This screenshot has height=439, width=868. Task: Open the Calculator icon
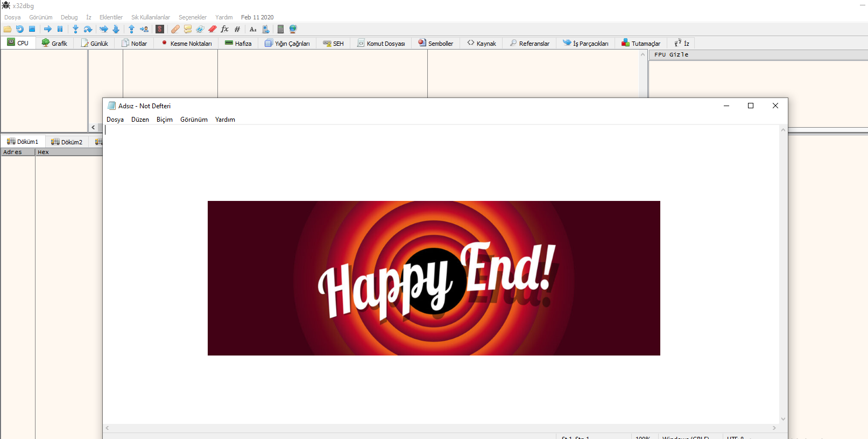coord(280,29)
